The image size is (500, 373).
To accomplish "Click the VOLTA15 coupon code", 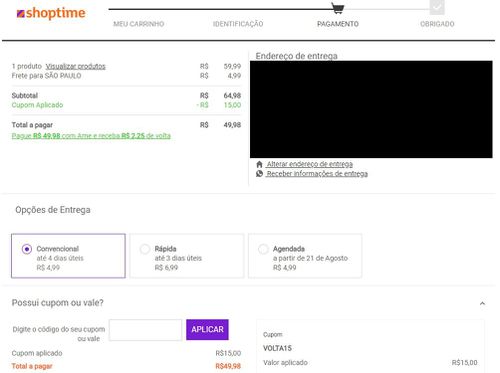I will click(277, 348).
